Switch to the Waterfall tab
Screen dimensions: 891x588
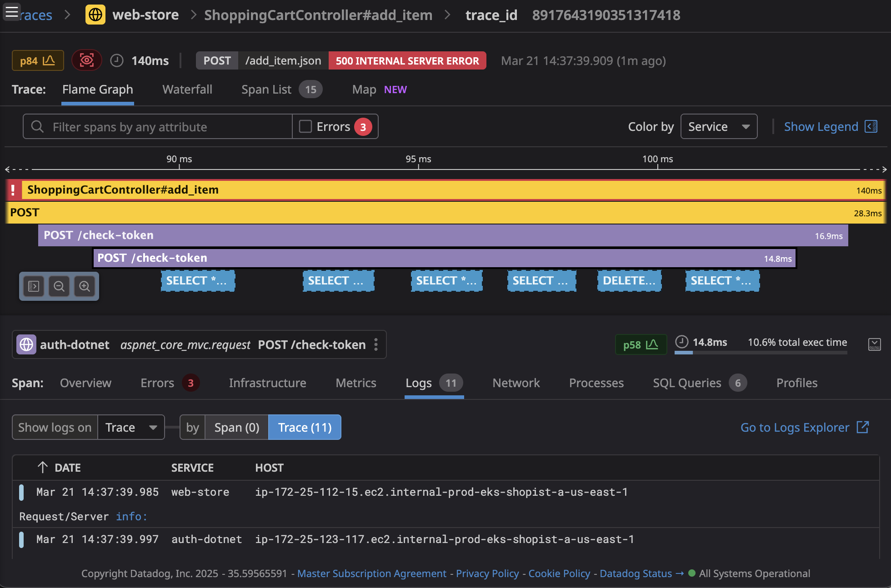pyautogui.click(x=187, y=90)
